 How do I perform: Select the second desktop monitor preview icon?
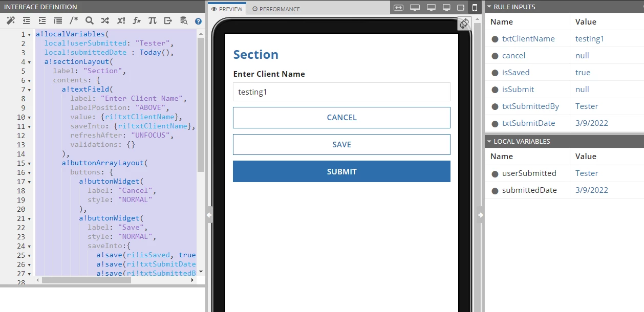pos(431,8)
